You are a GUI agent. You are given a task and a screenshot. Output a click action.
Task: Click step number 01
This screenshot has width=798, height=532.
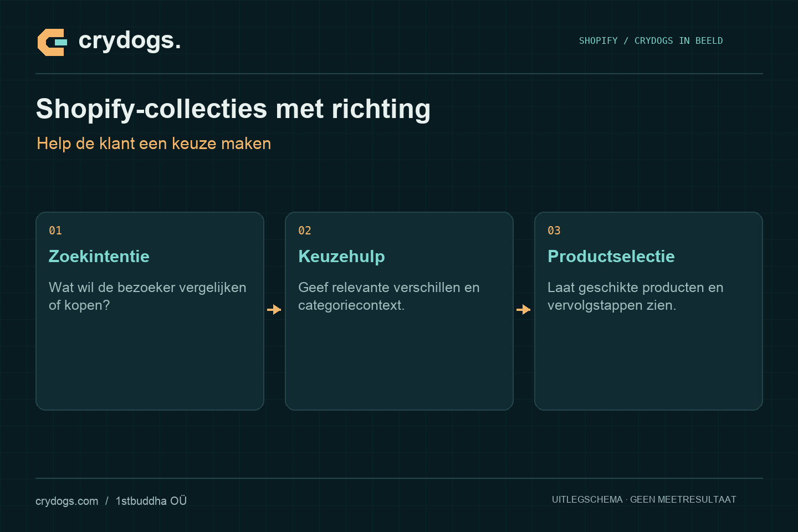pos(55,231)
